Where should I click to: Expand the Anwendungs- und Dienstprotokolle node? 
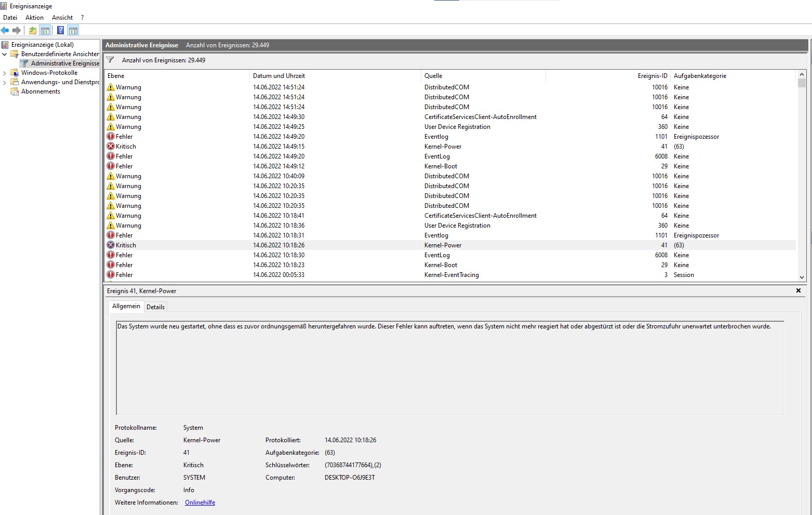pos(5,82)
